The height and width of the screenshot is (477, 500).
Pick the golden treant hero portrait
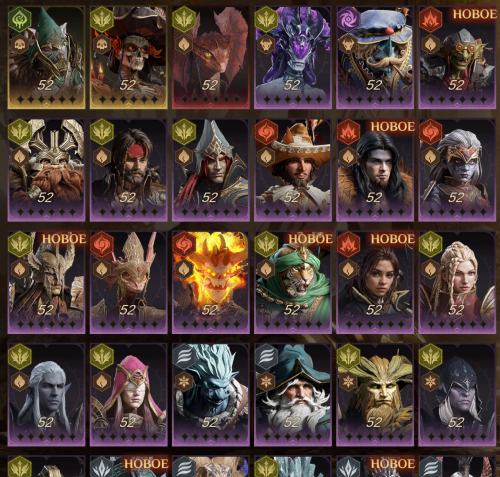point(375,395)
